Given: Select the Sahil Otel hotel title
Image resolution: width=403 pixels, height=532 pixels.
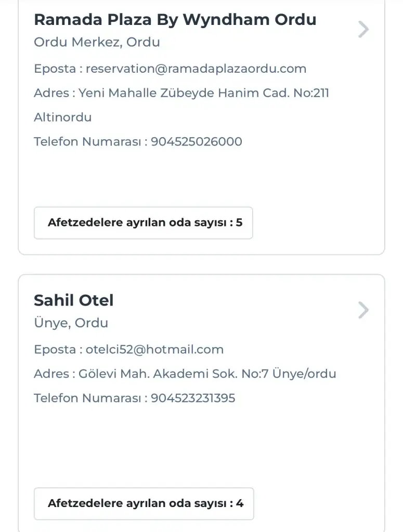Looking at the screenshot, I should [x=73, y=300].
